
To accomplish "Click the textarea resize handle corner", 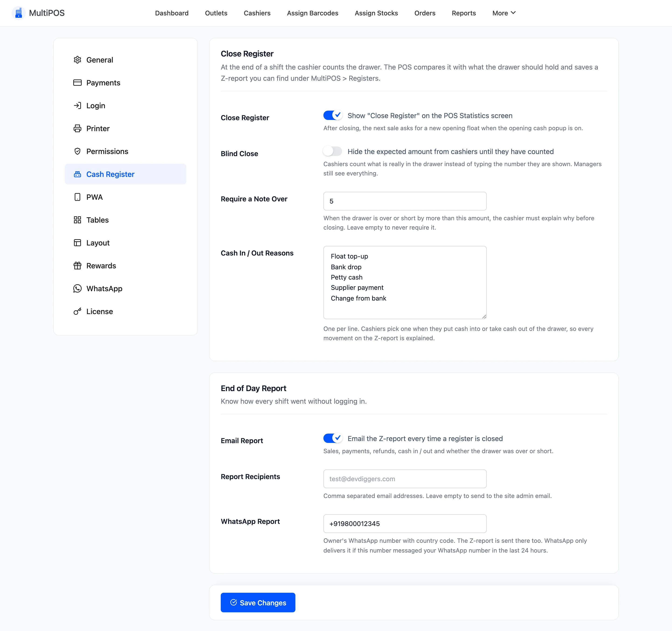I will 484,317.
